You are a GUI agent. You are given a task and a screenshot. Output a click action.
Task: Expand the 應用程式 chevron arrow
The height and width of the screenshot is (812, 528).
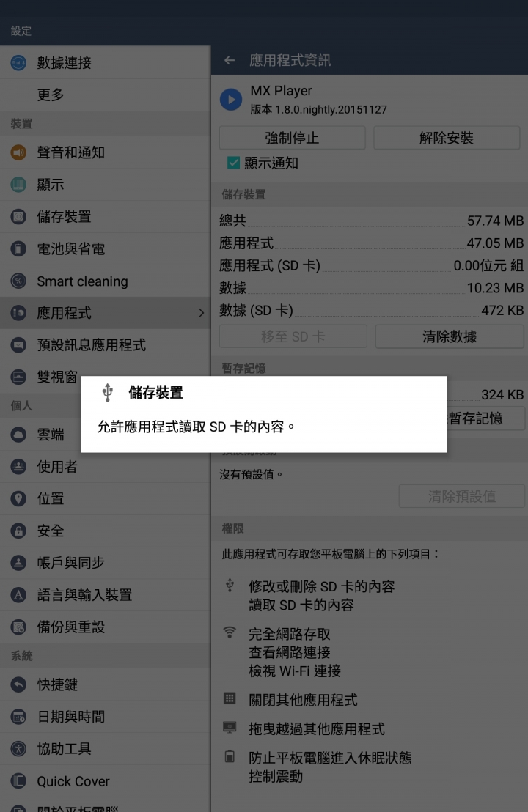(x=202, y=313)
